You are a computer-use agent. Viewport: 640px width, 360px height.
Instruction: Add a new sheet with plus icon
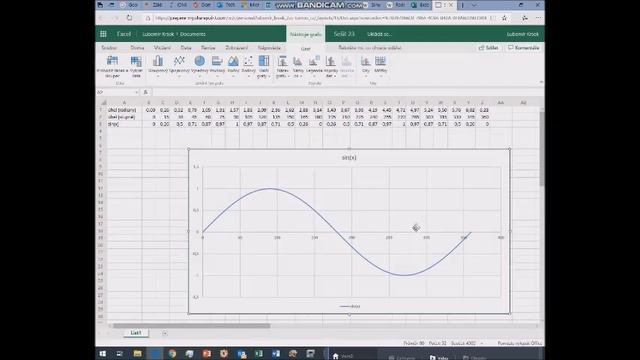164,333
